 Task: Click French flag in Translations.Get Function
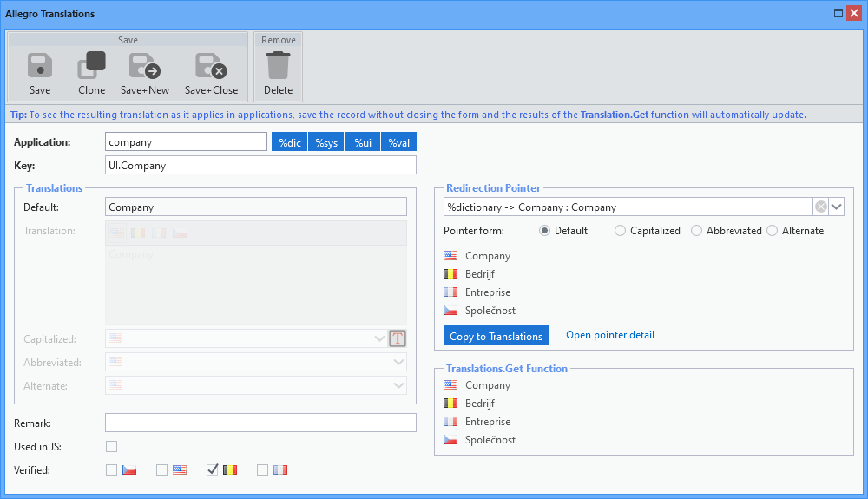pyautogui.click(x=450, y=422)
